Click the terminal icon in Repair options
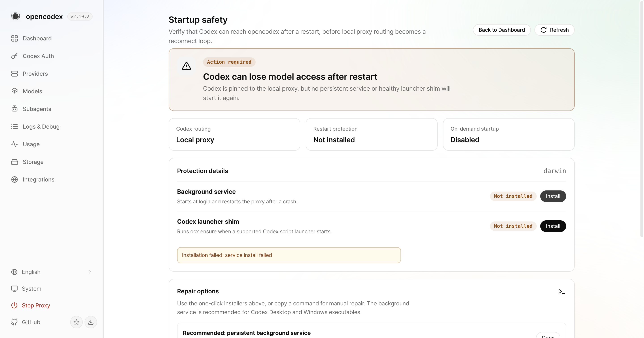644x338 pixels. coord(562,291)
